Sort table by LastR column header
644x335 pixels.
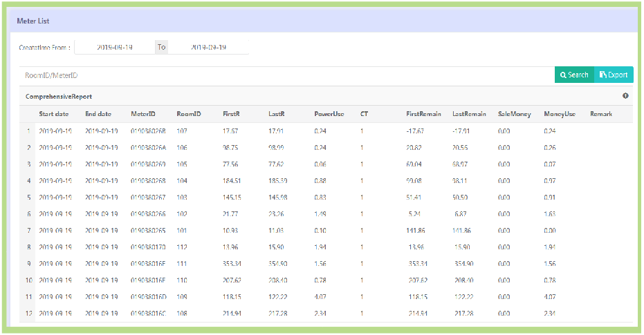pyautogui.click(x=277, y=114)
